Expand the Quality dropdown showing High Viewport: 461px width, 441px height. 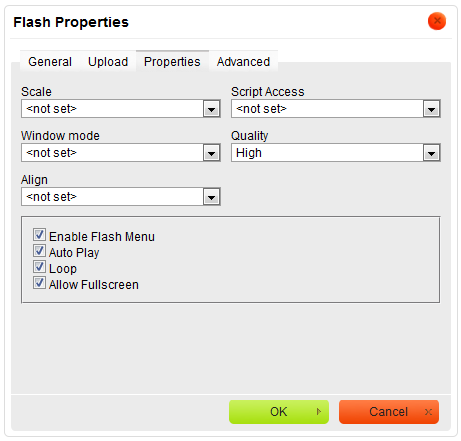(336, 153)
